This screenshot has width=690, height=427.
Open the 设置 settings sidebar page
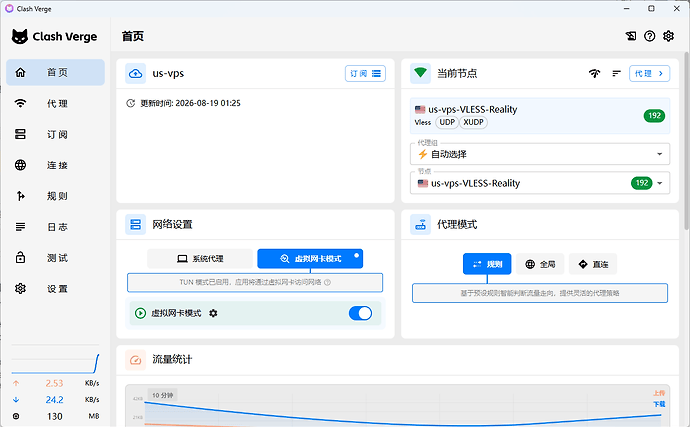(55, 288)
